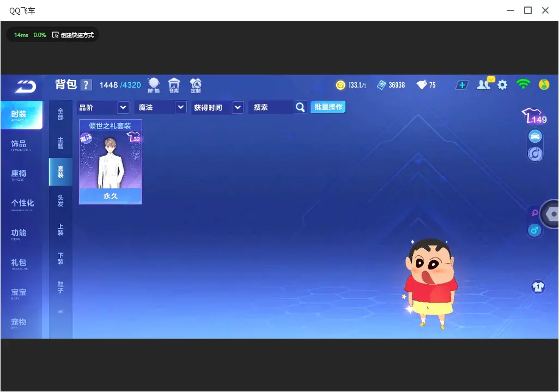559x392 pixels.
Task: Select the 功能 category tab
Action: [x=21, y=234]
